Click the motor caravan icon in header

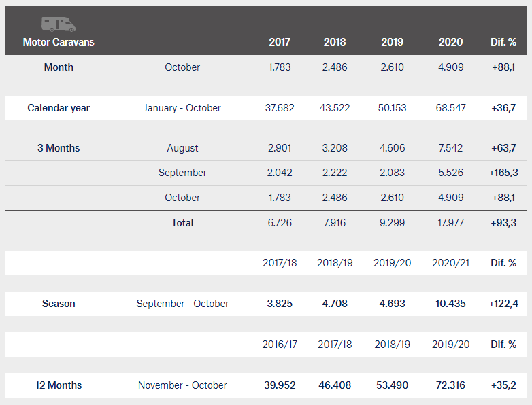point(59,24)
